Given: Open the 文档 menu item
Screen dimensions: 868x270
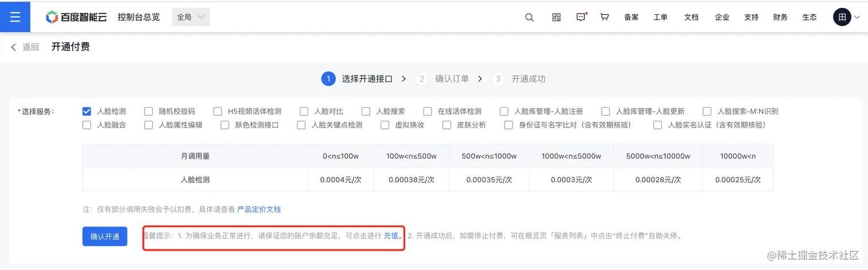Looking at the screenshot, I should pos(692,17).
